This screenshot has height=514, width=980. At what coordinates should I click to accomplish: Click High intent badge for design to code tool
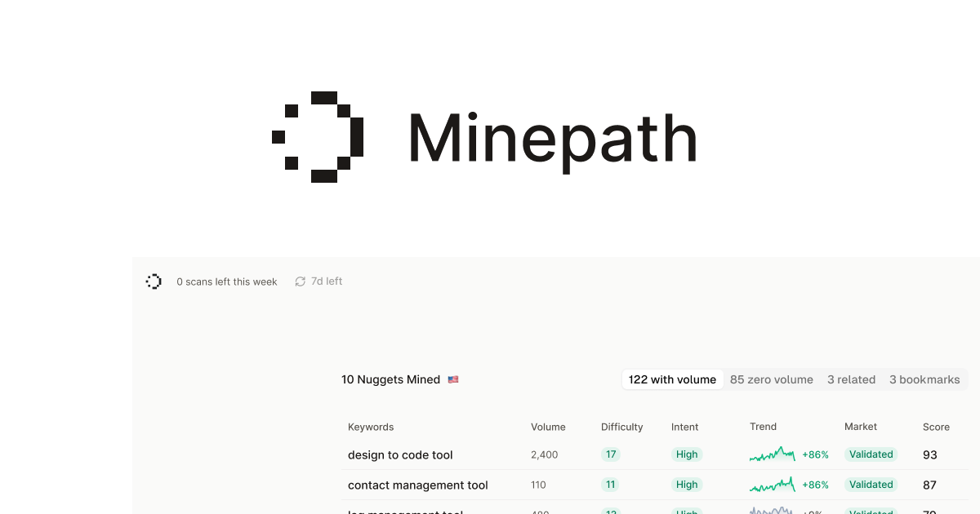pyautogui.click(x=687, y=454)
